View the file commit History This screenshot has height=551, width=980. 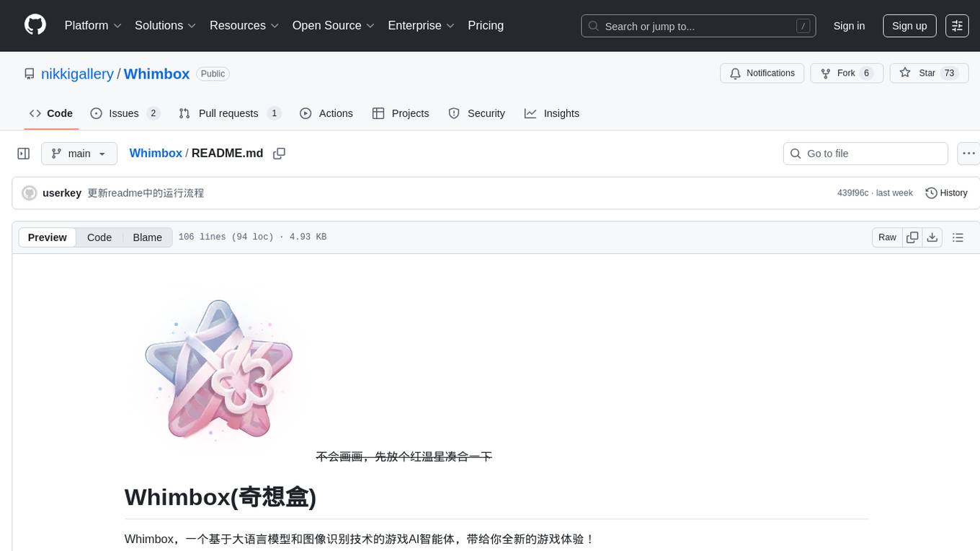click(946, 193)
